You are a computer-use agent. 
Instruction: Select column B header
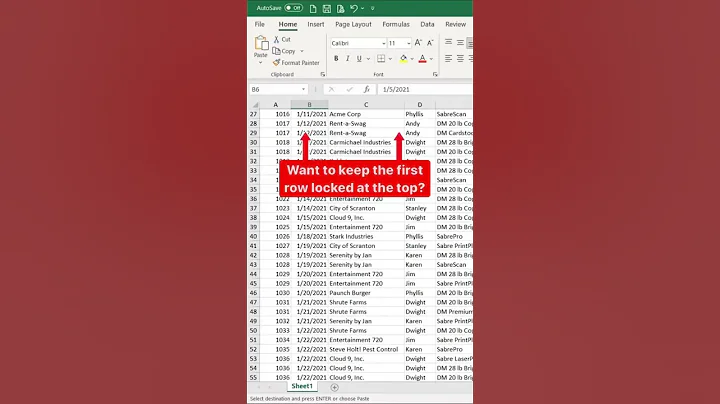[309, 105]
